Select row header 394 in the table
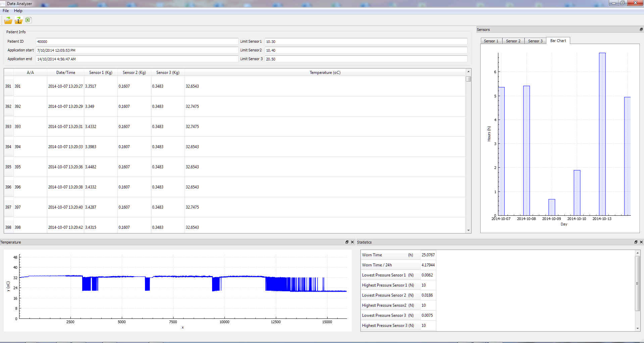Viewport: 644px width, 343px height. [8, 147]
